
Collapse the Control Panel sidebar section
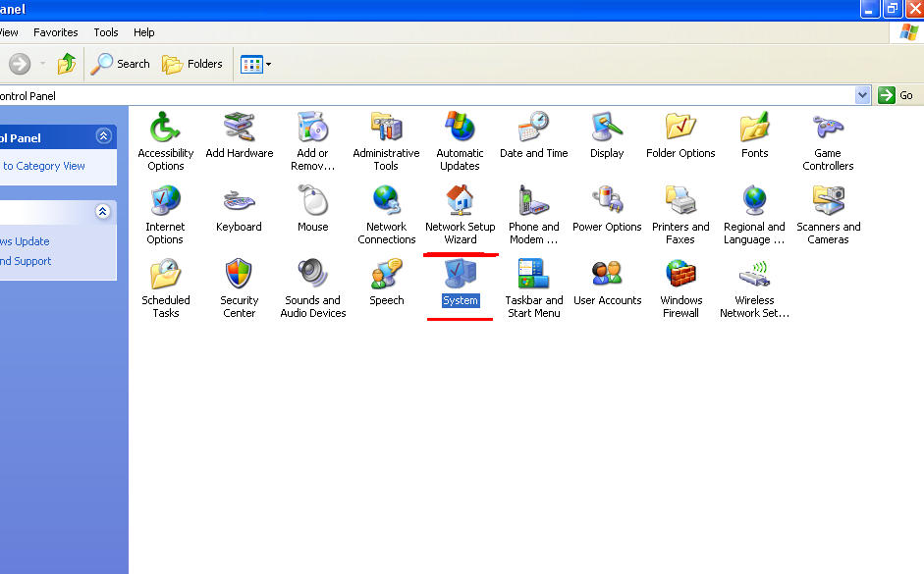104,136
